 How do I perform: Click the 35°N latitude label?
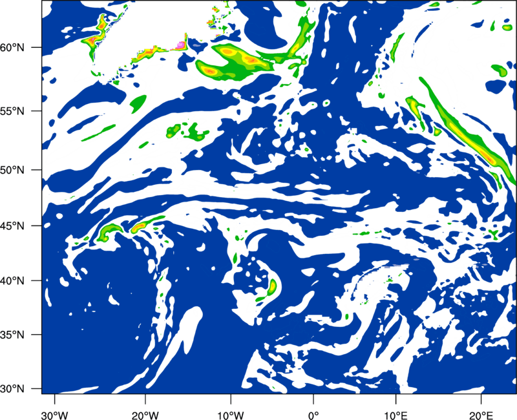tap(12, 335)
